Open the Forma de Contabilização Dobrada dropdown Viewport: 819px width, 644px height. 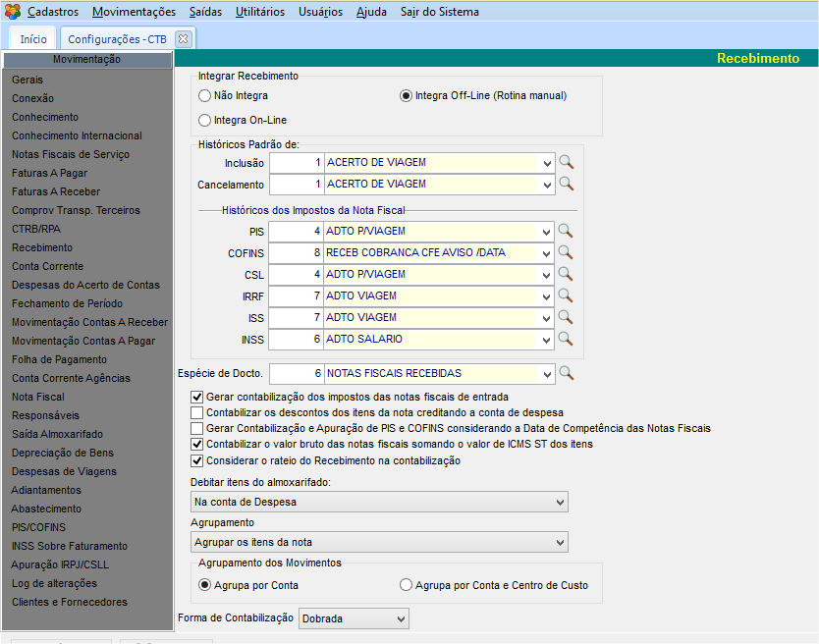coord(354,618)
